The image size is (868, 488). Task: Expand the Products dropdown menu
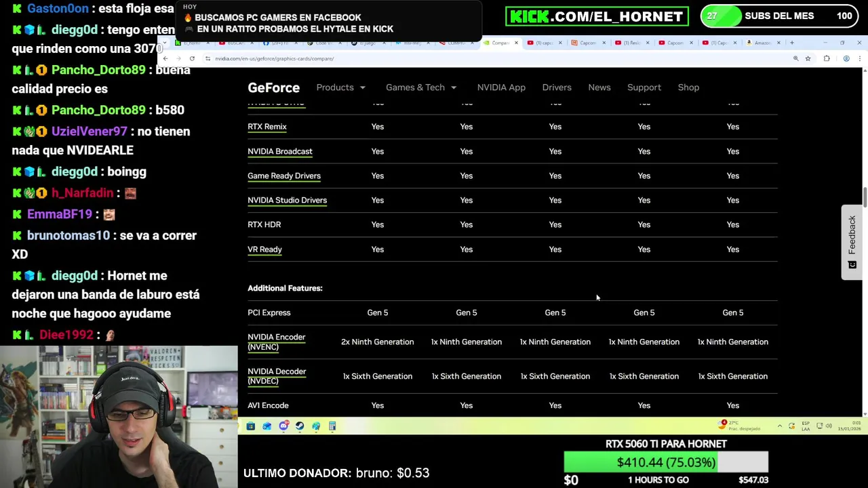click(340, 87)
